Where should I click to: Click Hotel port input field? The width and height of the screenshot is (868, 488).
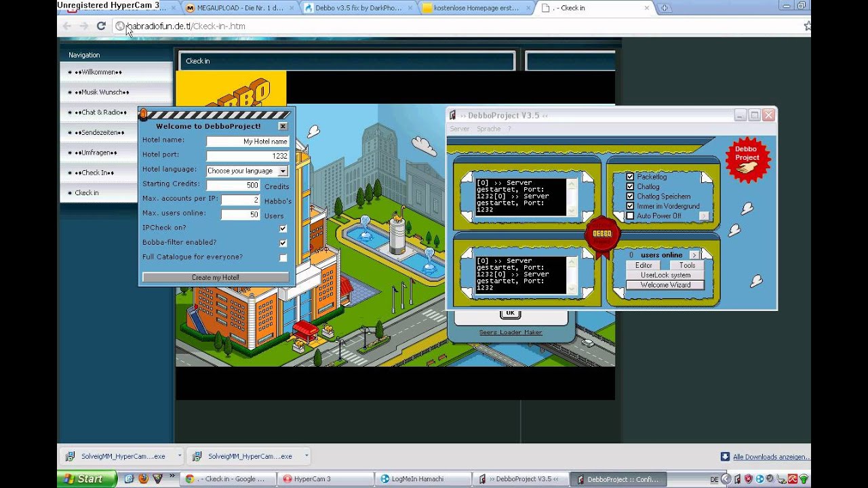coord(248,156)
